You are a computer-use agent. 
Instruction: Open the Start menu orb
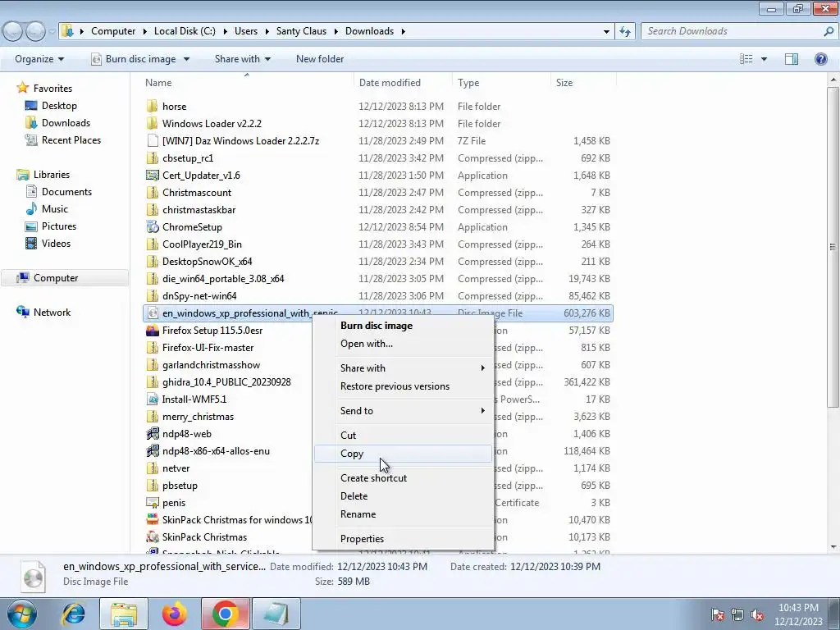point(21,614)
